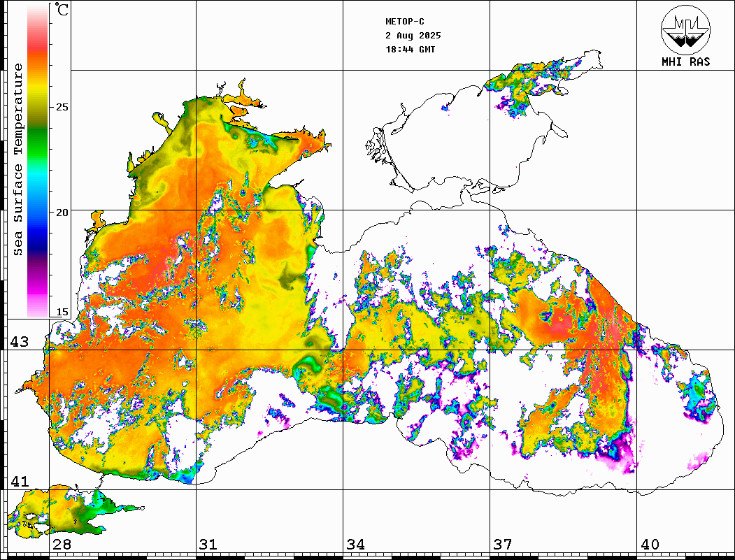
Task: Click the latitude label 41
Action: click(x=20, y=481)
